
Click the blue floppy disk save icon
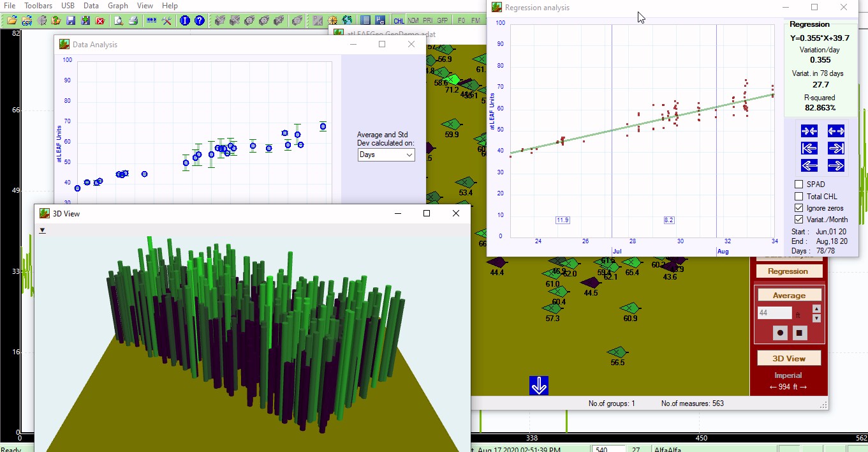71,20
